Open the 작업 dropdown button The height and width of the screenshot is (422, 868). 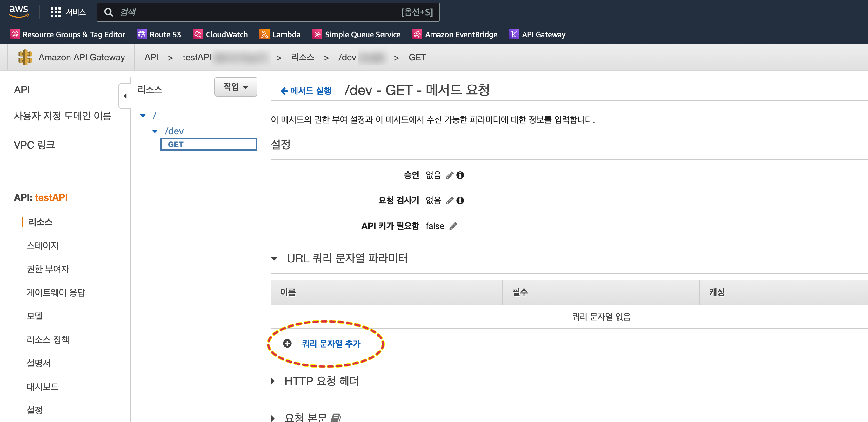236,87
